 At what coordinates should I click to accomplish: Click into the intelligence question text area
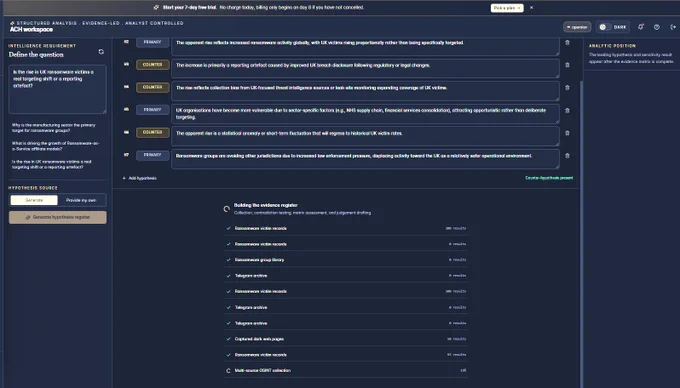tap(58, 89)
